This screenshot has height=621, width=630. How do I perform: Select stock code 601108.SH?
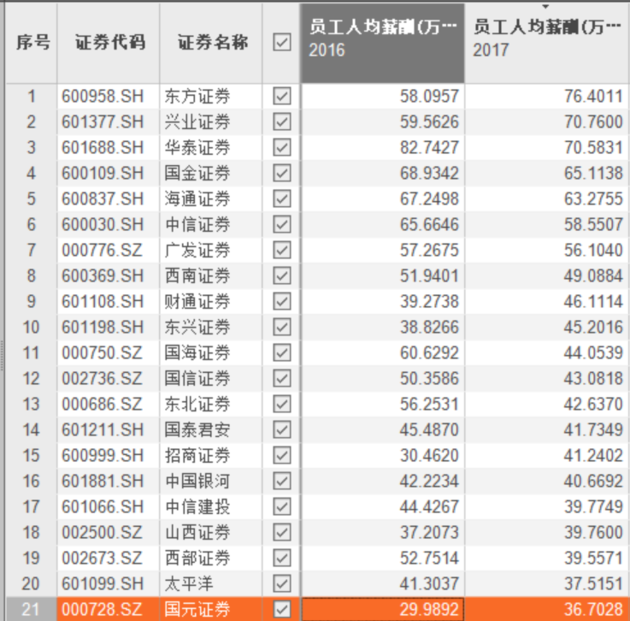tap(103, 302)
